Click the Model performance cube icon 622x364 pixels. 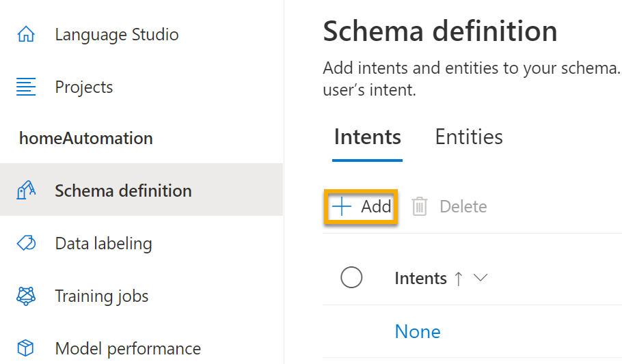26,349
